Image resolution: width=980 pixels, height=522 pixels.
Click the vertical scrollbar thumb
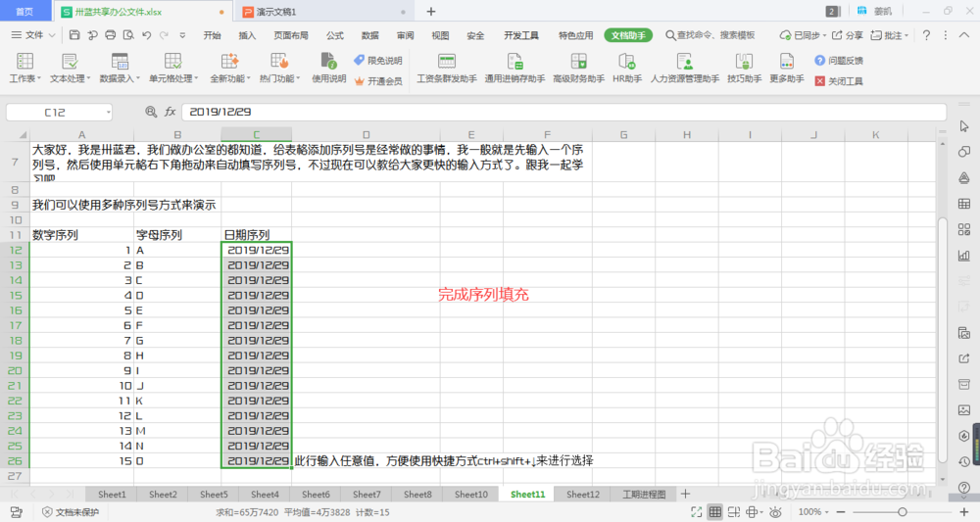pyautogui.click(x=943, y=339)
